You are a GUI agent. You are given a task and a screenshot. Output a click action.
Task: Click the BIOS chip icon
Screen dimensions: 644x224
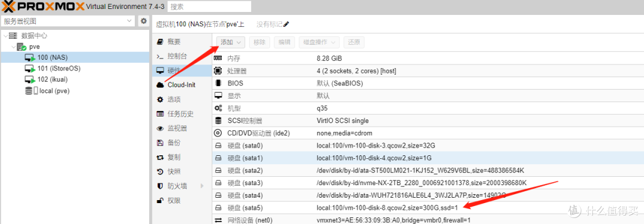218,83
